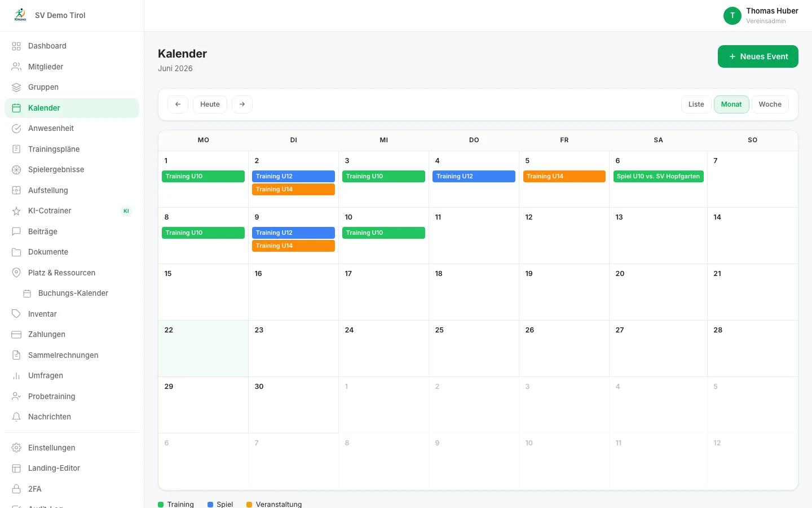Open Training U14 event on June 9
This screenshot has height=508, width=812.
click(x=293, y=246)
